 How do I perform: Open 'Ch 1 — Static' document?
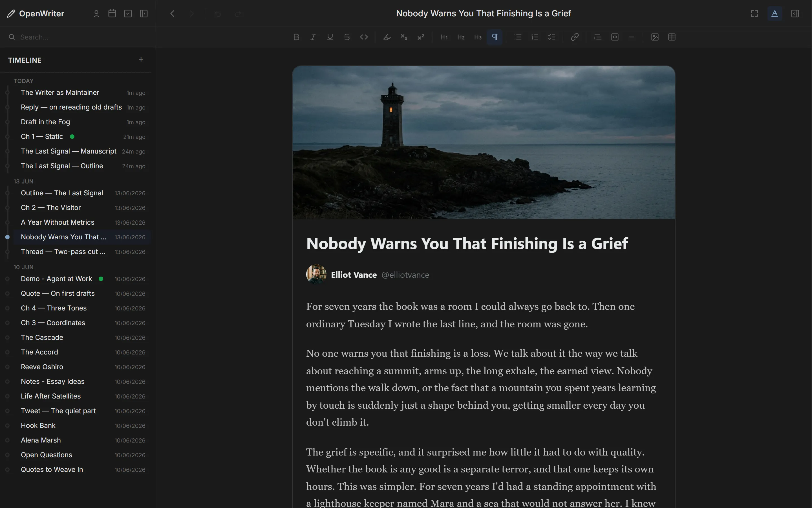click(x=82, y=136)
